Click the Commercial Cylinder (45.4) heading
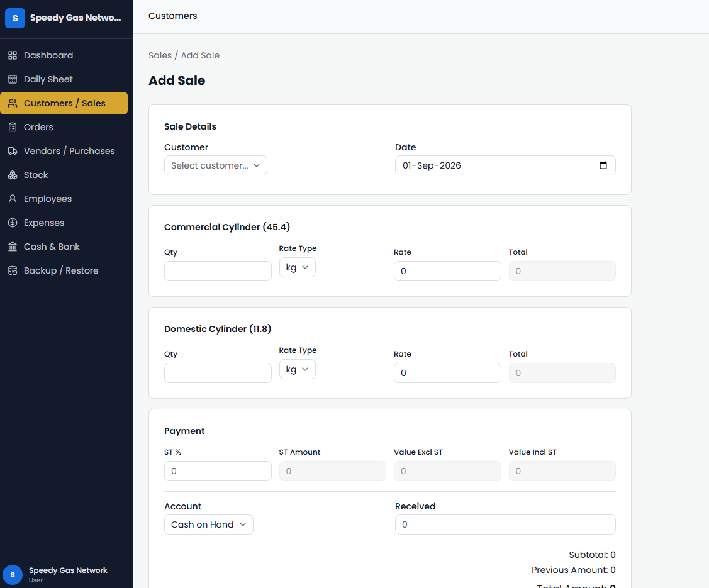Image resolution: width=709 pixels, height=588 pixels. [x=227, y=227]
